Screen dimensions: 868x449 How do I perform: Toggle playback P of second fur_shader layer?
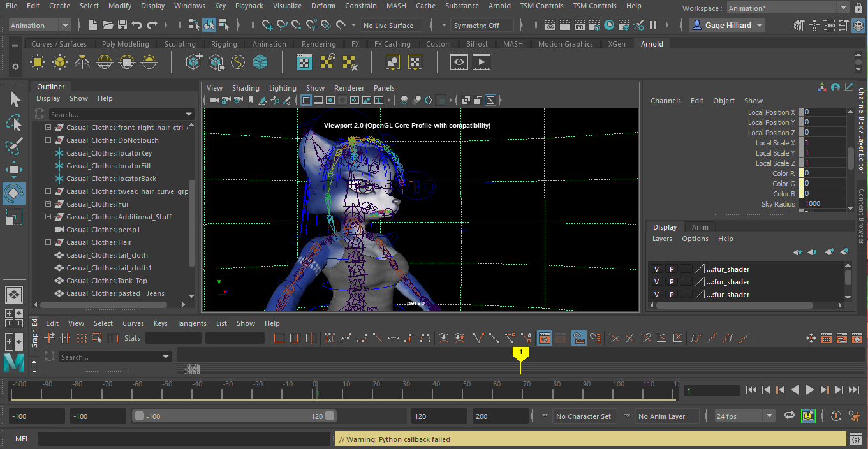click(671, 282)
